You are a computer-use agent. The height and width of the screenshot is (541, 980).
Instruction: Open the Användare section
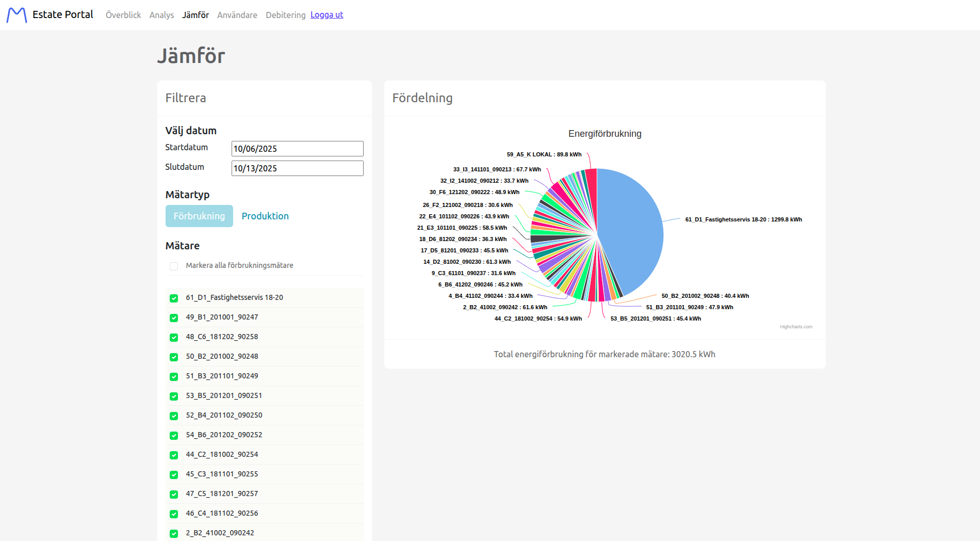tap(237, 15)
